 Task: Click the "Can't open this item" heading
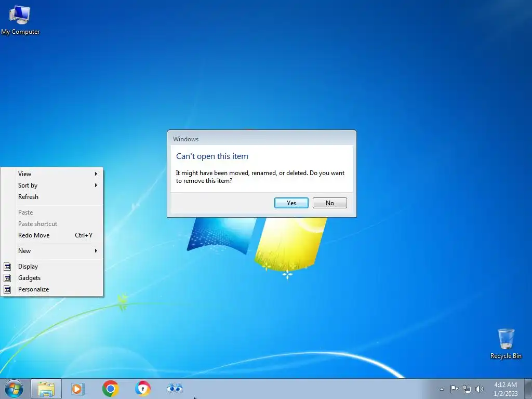tap(212, 156)
